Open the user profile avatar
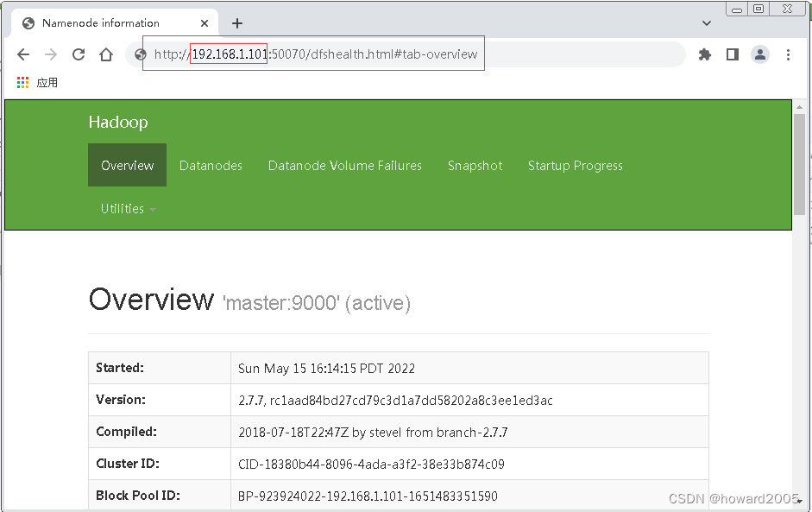The height and width of the screenshot is (512, 812). click(x=759, y=54)
